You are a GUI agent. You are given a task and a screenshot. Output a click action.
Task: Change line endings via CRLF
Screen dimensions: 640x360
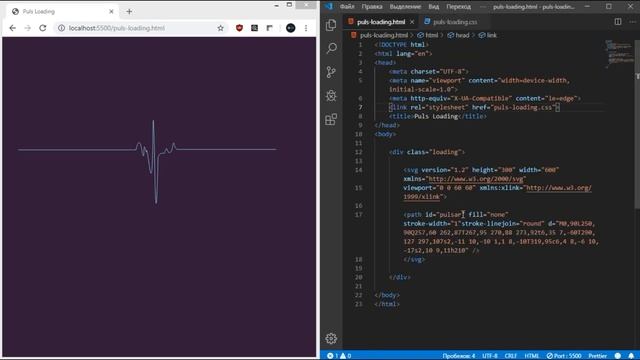coord(511,356)
